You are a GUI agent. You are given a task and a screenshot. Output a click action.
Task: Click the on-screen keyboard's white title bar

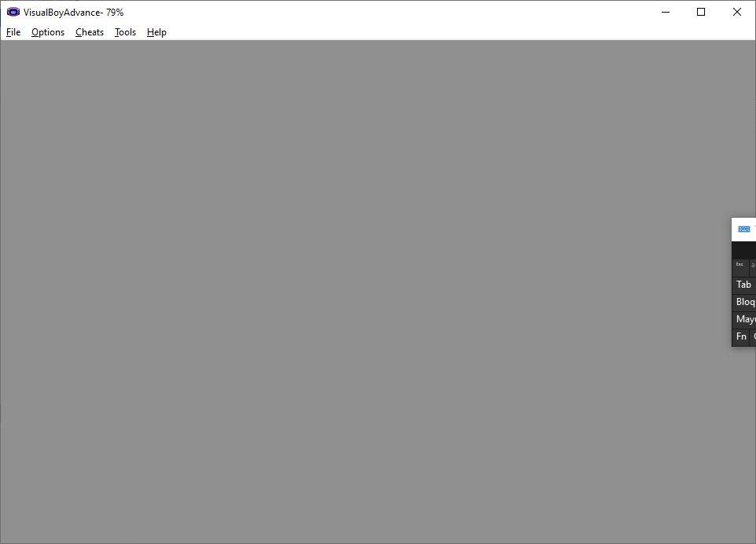coord(752,230)
